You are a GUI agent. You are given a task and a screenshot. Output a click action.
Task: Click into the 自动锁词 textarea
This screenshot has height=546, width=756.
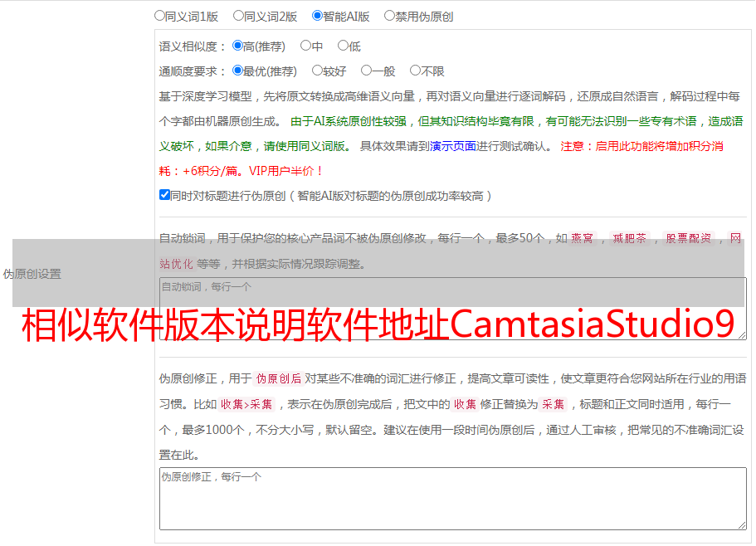tap(453, 309)
